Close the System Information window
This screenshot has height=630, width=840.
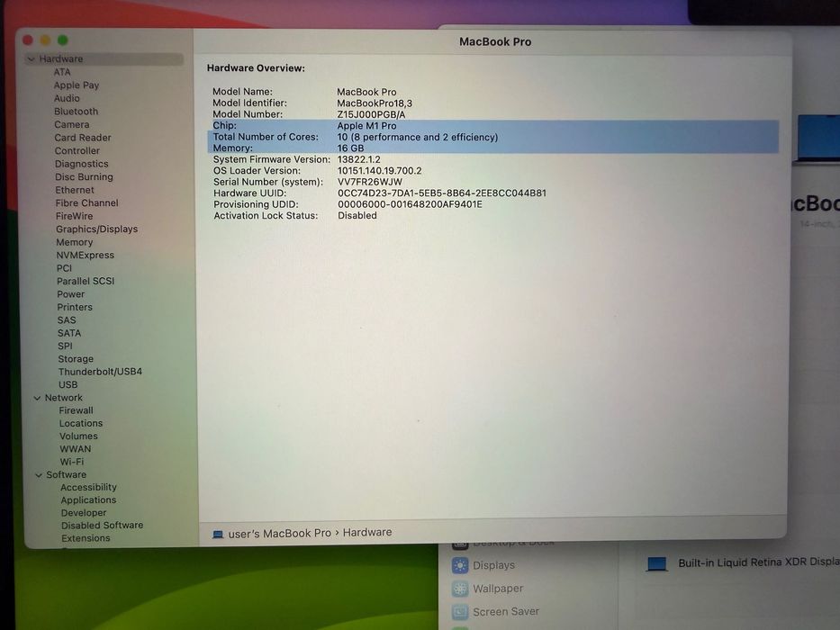pos(28,40)
